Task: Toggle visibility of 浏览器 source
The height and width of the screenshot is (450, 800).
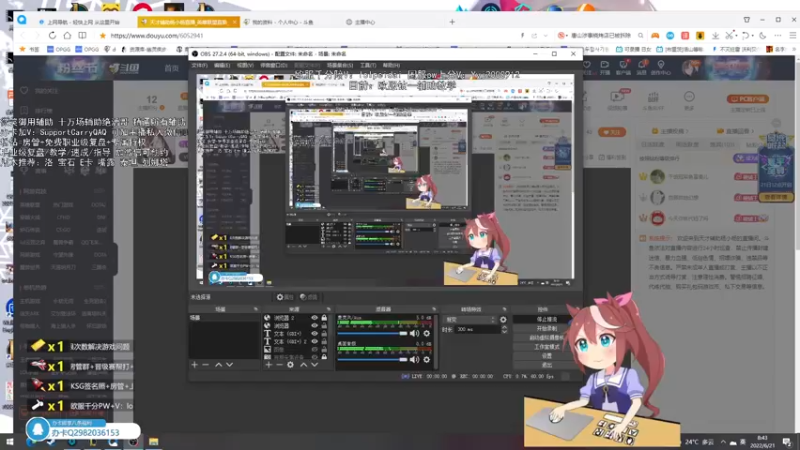Action: tap(314, 326)
